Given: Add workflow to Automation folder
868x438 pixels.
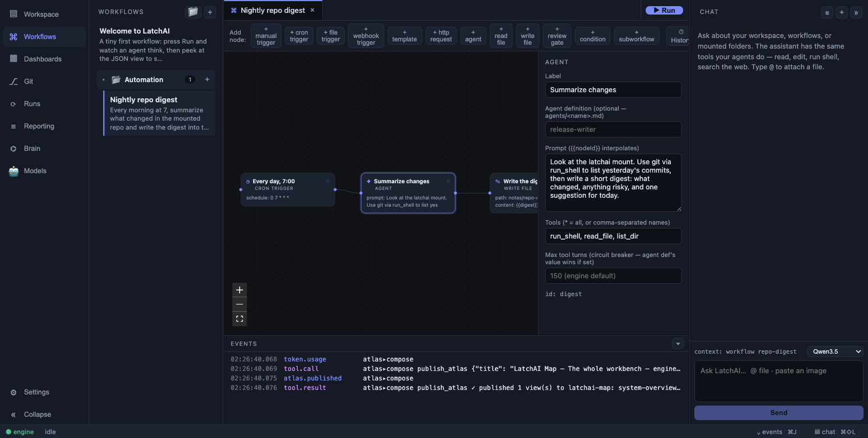Looking at the screenshot, I should tap(207, 79).
